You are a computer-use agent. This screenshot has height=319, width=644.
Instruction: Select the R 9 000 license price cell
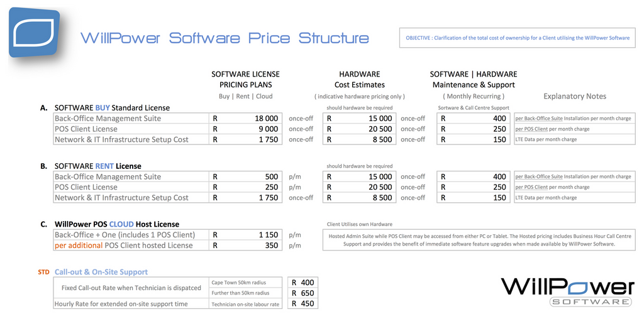click(246, 129)
